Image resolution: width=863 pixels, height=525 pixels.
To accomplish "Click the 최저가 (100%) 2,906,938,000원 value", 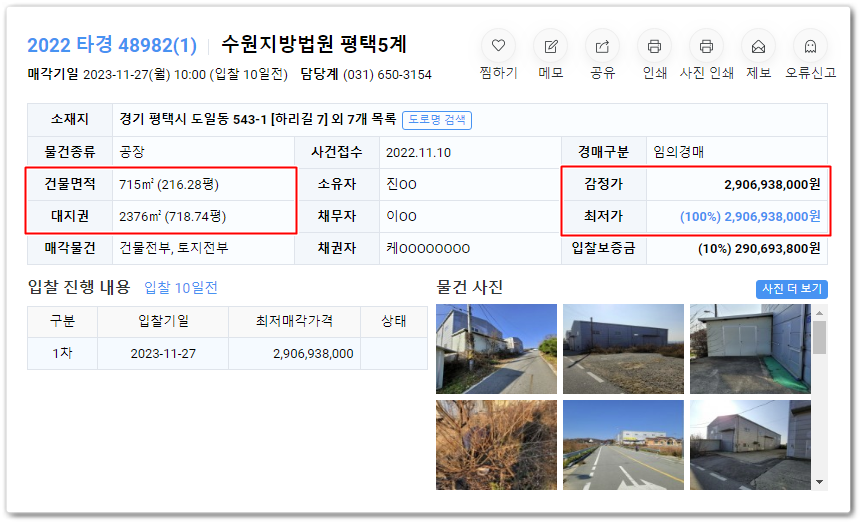I will pos(750,216).
